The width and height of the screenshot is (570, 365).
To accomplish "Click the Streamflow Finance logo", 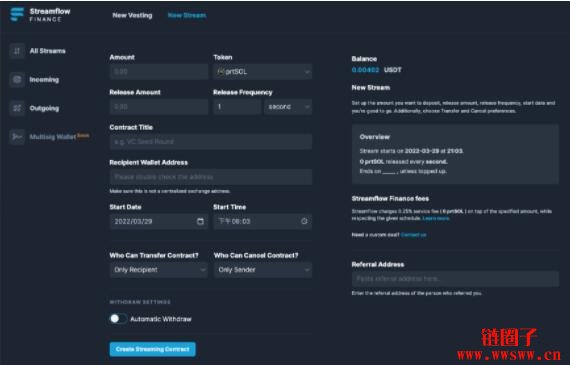I will [40, 15].
